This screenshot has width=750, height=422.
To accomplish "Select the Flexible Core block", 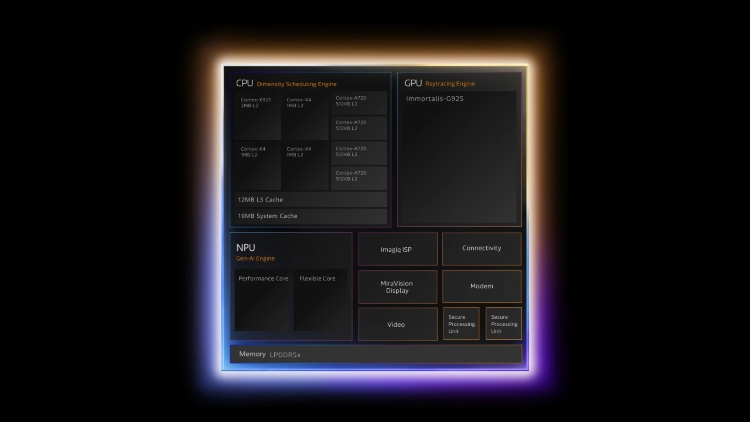I will [319, 298].
